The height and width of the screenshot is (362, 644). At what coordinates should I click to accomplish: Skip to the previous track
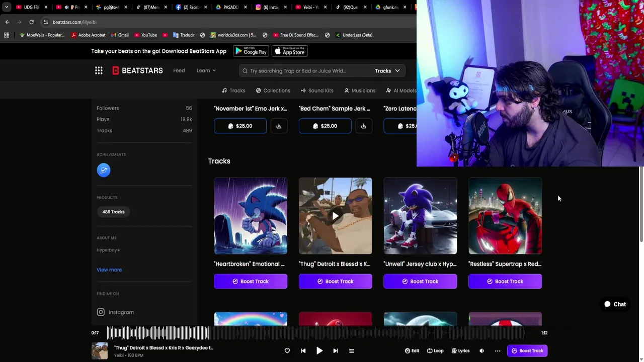point(303,351)
